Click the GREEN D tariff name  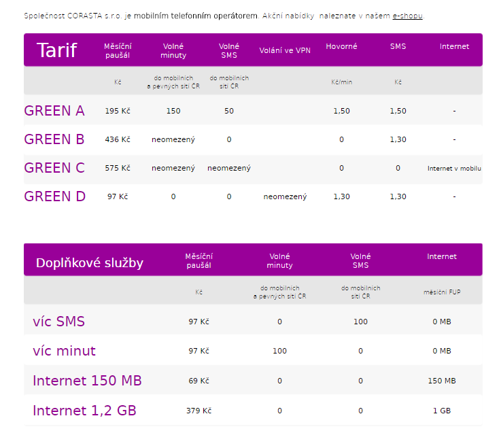54,196
